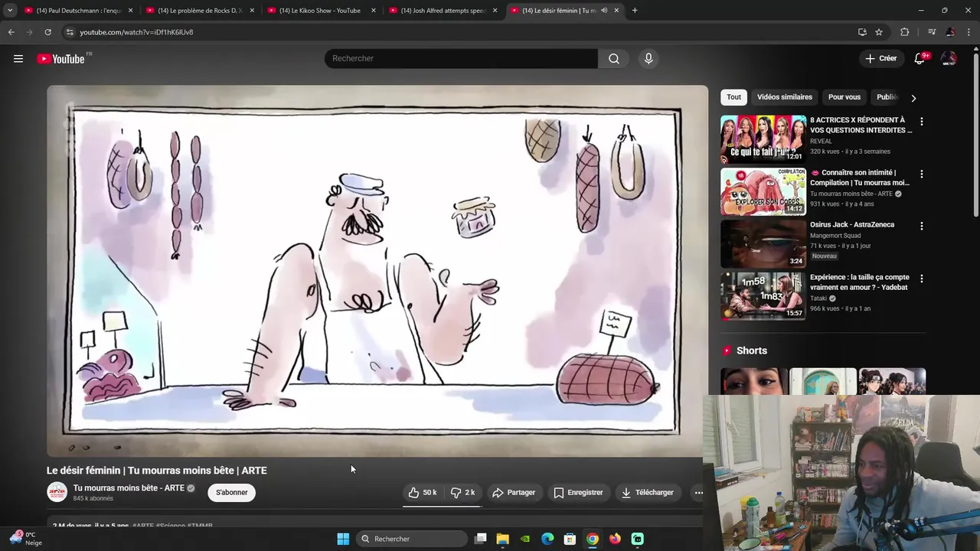Screen dimensions: 980x551
Task: Open the Task View icon on the taskbar
Action: (x=480, y=539)
